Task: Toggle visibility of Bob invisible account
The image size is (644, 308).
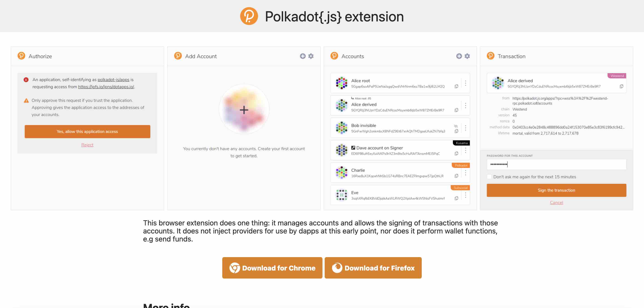Action: pos(456,126)
